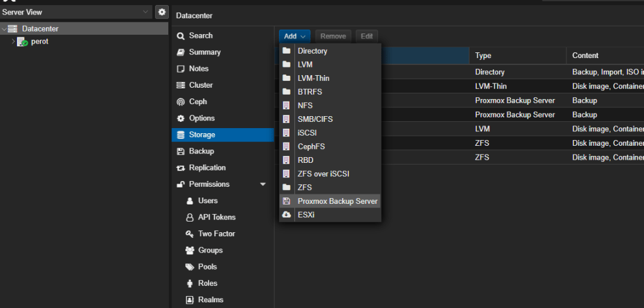
Task: Click the Search magnifier icon in sidebar
Action: tap(181, 36)
